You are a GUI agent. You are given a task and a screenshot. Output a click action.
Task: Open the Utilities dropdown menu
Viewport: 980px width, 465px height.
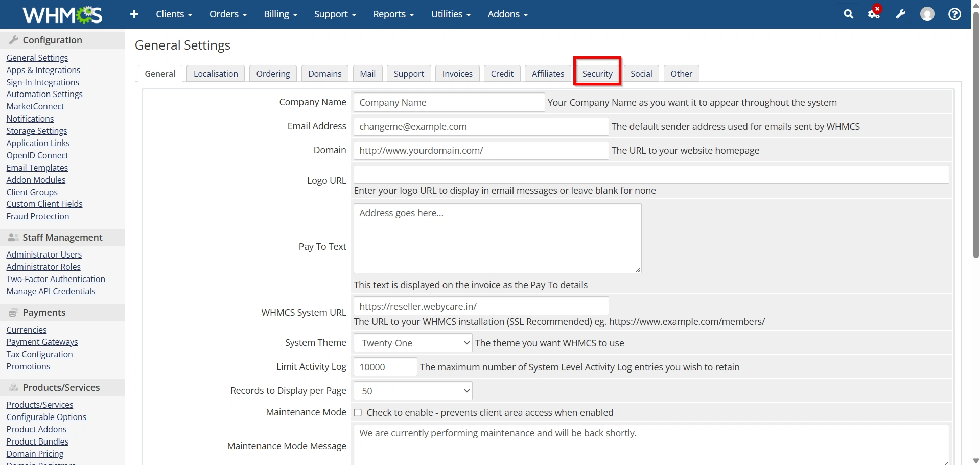pyautogui.click(x=451, y=14)
